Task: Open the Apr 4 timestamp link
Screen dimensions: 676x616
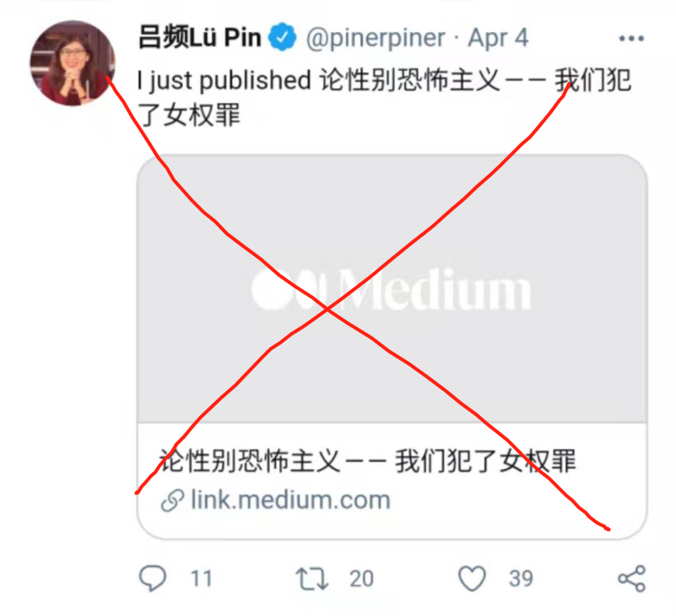Action: point(498,38)
